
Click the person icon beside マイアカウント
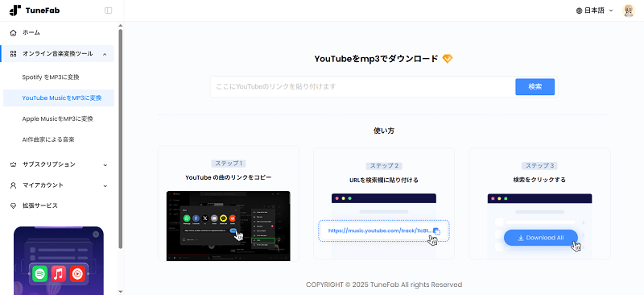[13, 185]
